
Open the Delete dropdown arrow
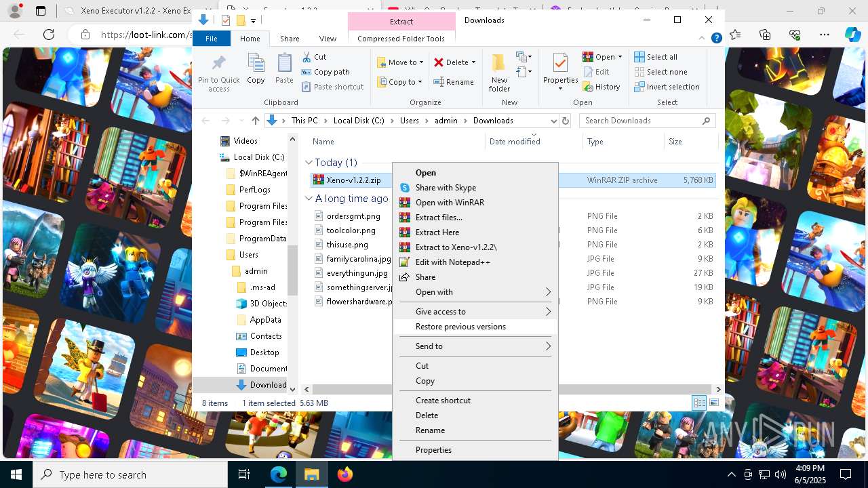coord(473,62)
